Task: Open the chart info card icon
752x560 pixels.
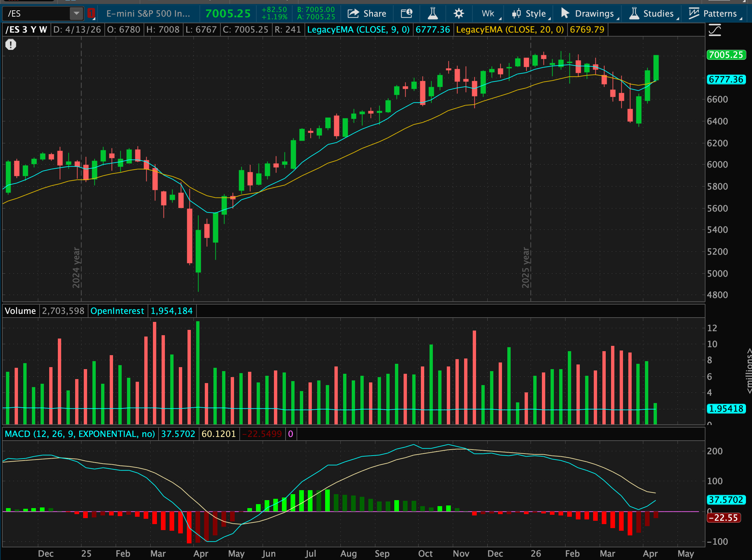Action: (406, 14)
